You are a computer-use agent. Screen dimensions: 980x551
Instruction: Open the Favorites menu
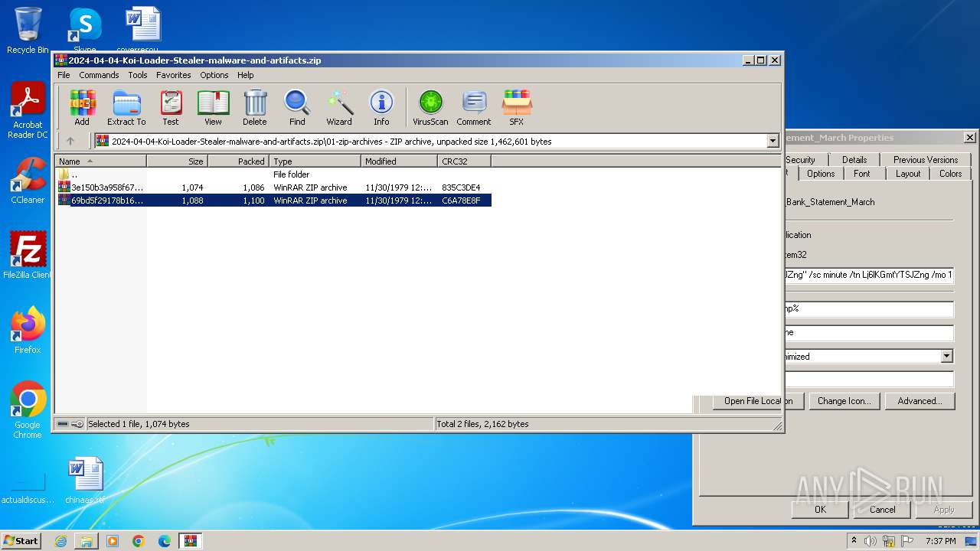click(174, 75)
